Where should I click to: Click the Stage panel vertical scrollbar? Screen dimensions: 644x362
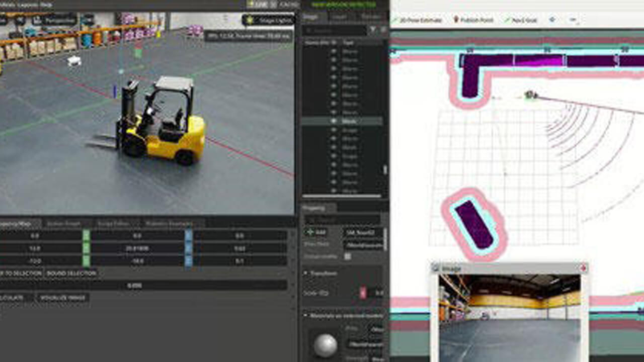[385, 170]
